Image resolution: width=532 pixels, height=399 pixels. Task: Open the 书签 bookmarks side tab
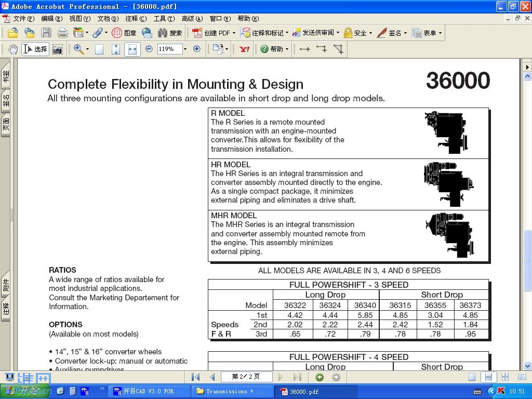pos(6,77)
